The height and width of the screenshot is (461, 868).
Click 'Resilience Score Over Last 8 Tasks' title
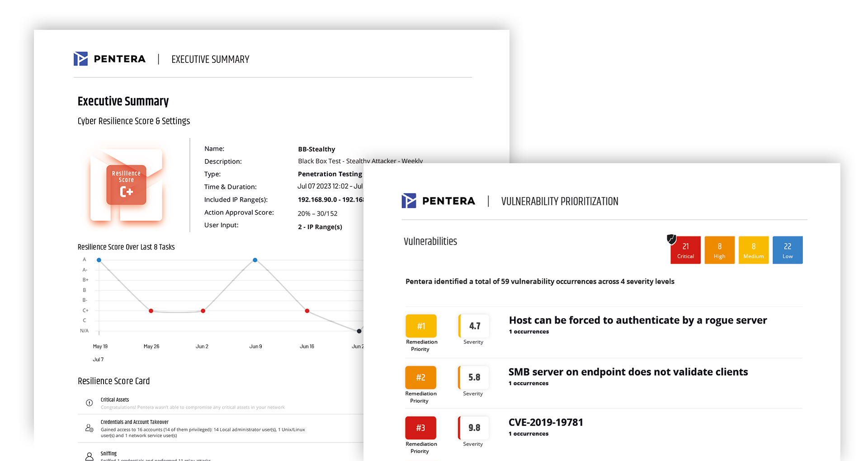point(126,247)
